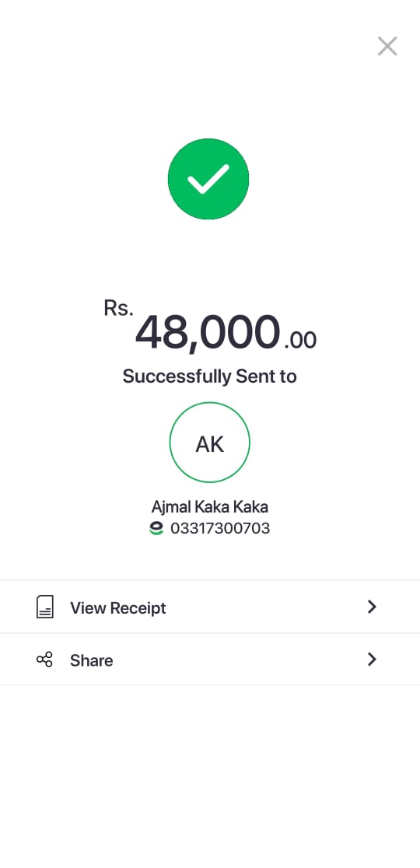Click the phone number 03317300703
Image resolution: width=420 pixels, height=868 pixels.
coord(220,529)
